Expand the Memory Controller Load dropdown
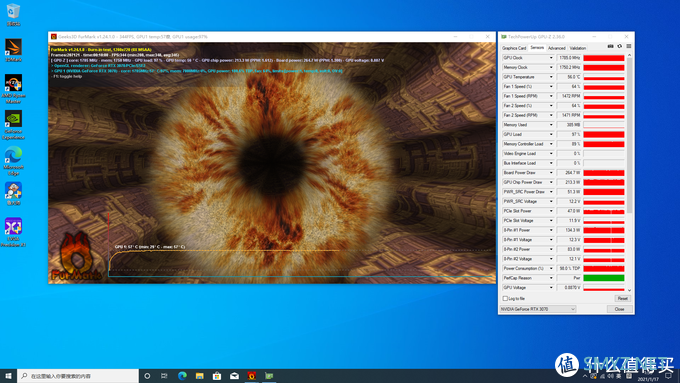This screenshot has width=680, height=383. [551, 144]
